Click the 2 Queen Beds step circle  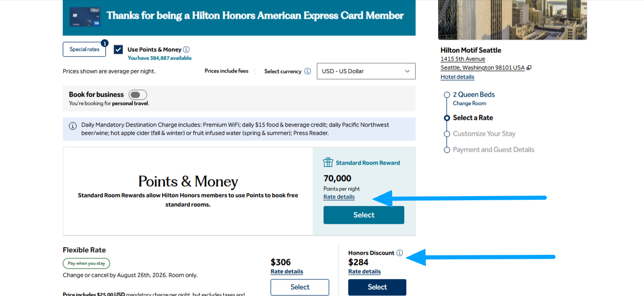447,95
